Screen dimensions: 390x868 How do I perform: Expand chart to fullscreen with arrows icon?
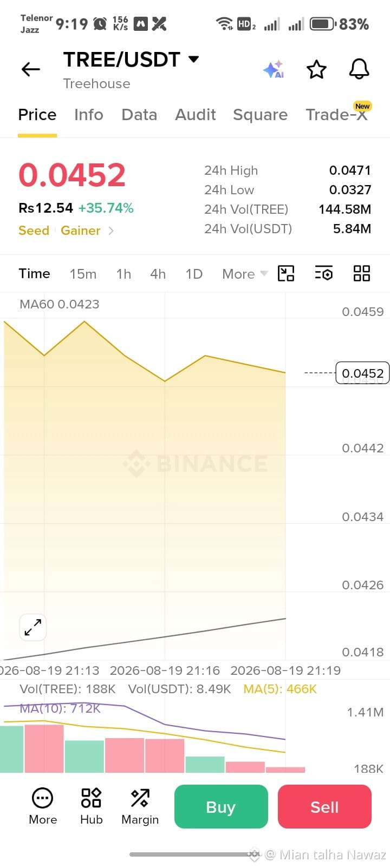tap(32, 627)
